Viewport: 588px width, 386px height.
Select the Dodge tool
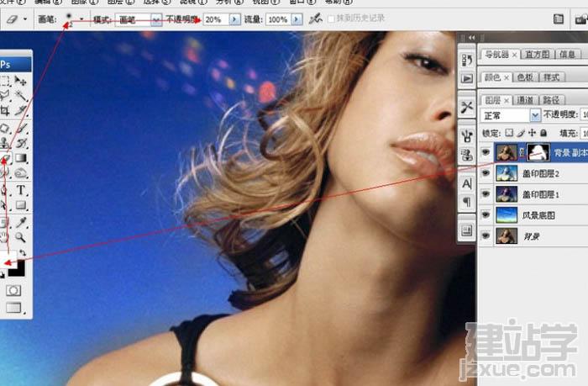(21, 173)
